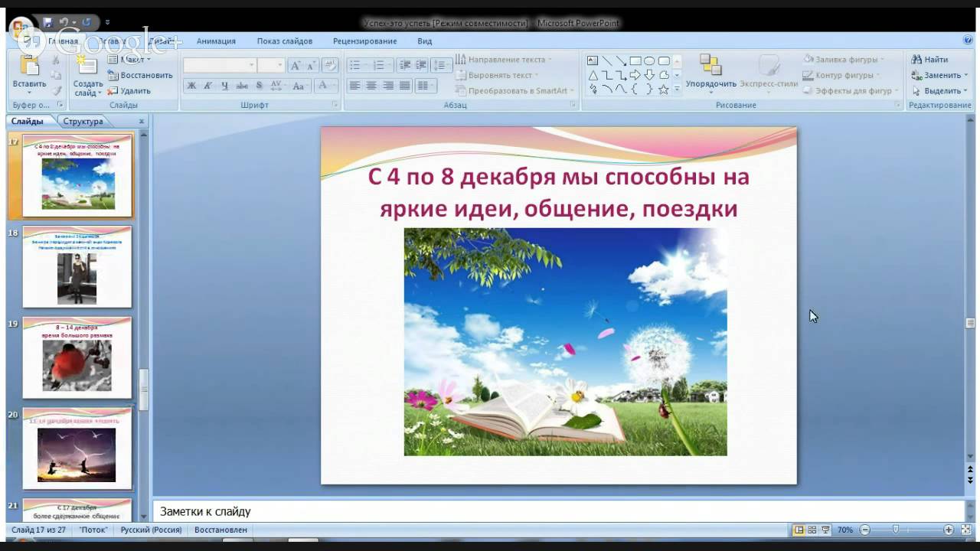Click the bulleted list icon
This screenshot has width=980, height=551.
pos(357,65)
